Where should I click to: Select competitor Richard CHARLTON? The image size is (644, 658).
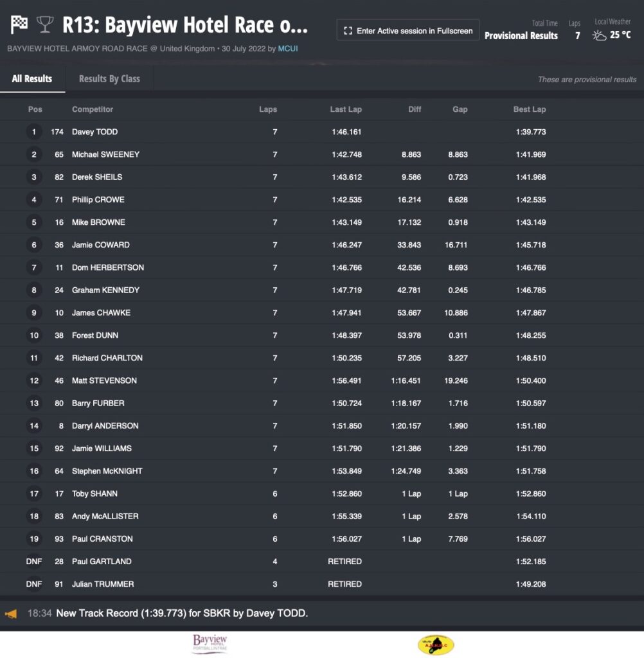[107, 359]
